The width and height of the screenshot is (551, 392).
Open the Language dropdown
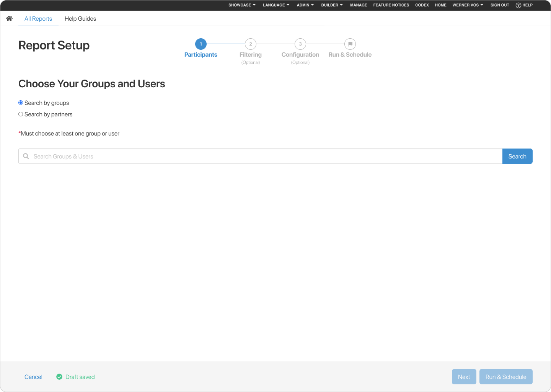pyautogui.click(x=276, y=5)
